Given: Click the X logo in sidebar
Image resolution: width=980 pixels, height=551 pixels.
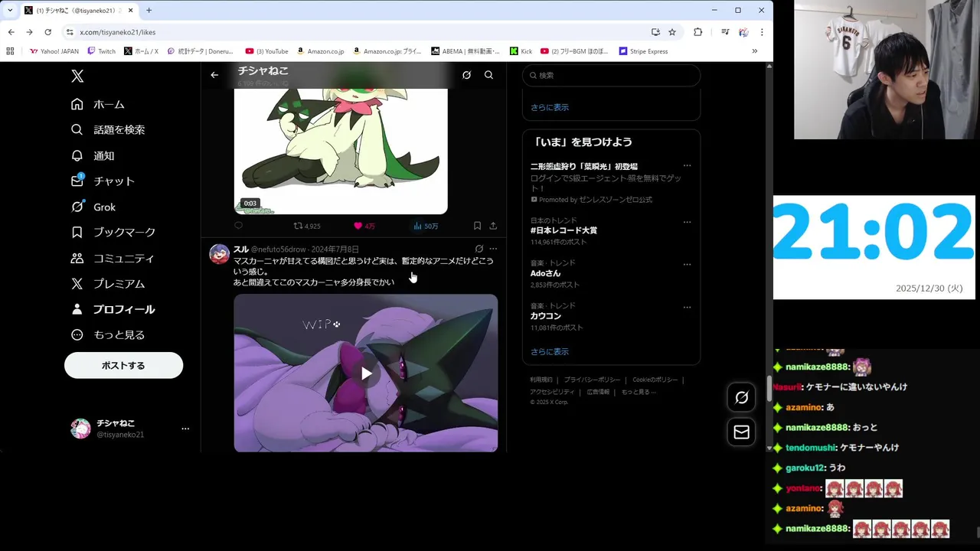Looking at the screenshot, I should click(x=77, y=77).
